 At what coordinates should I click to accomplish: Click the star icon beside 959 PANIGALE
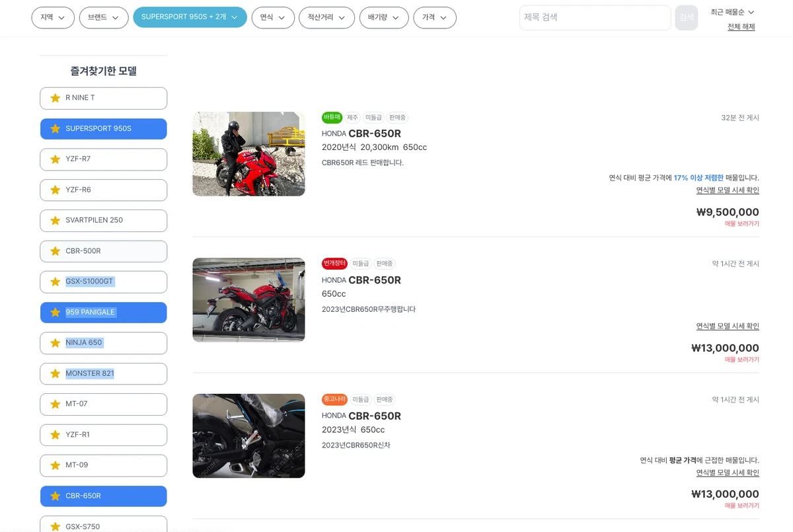pyautogui.click(x=56, y=313)
